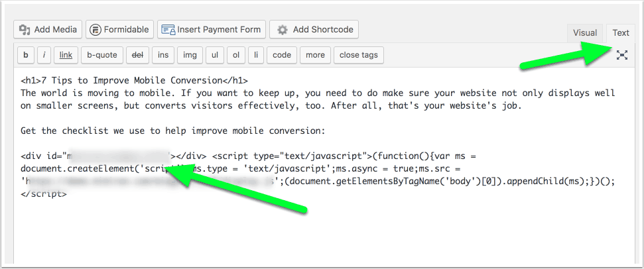The height and width of the screenshot is (269, 644).
Task: Click the close tags button
Action: 359,55
